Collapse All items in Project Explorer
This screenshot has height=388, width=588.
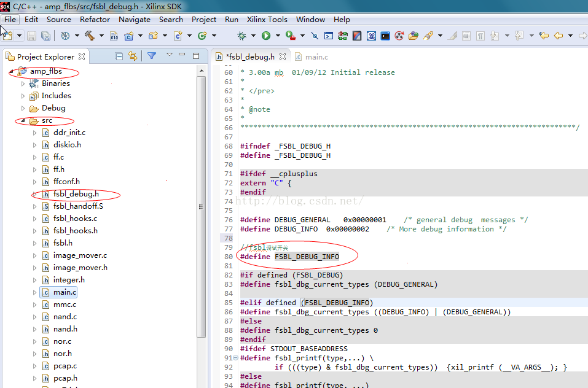click(x=119, y=56)
